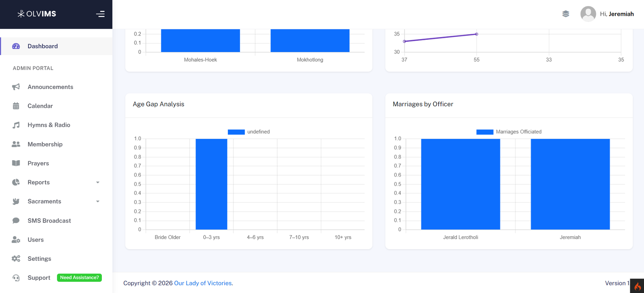644x293 pixels.
Task: Click the Prayers book icon
Action: [16, 163]
